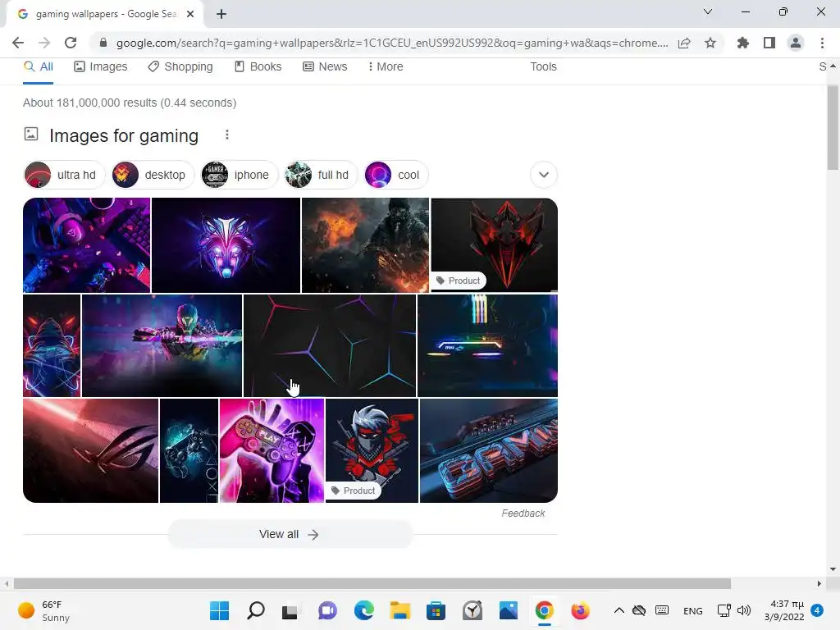Click the site lock icon in address bar
Image resolution: width=840 pixels, height=630 pixels.
coord(103,43)
